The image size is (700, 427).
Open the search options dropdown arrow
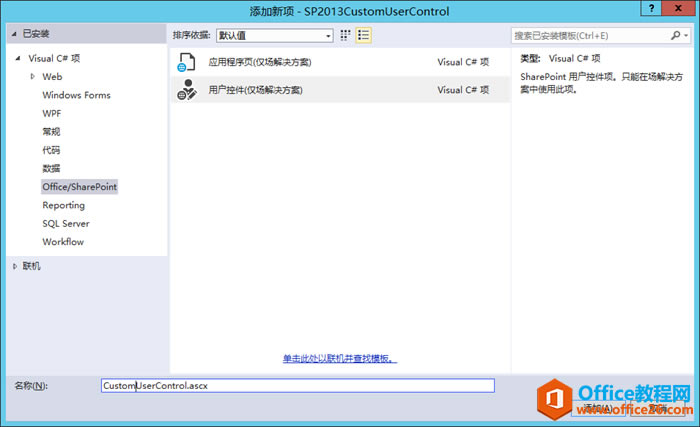coord(686,35)
